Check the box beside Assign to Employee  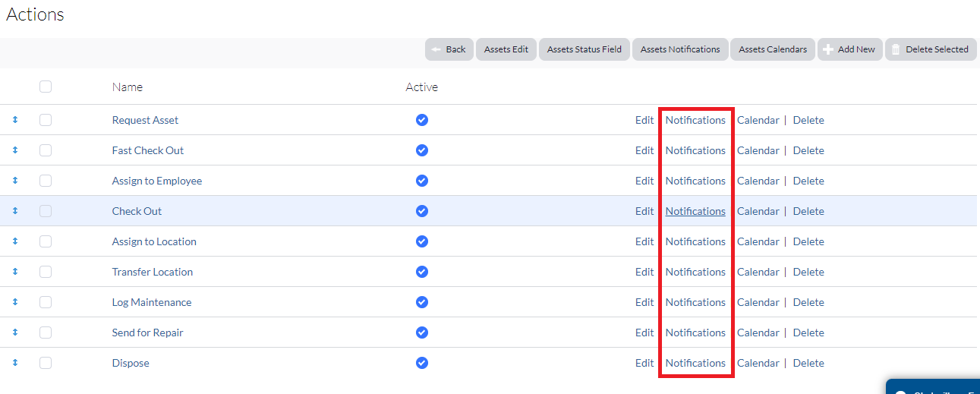tap(46, 181)
